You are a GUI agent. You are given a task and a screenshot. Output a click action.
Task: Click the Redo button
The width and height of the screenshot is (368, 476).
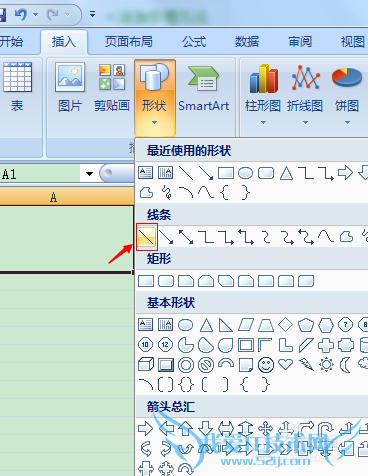pos(53,14)
